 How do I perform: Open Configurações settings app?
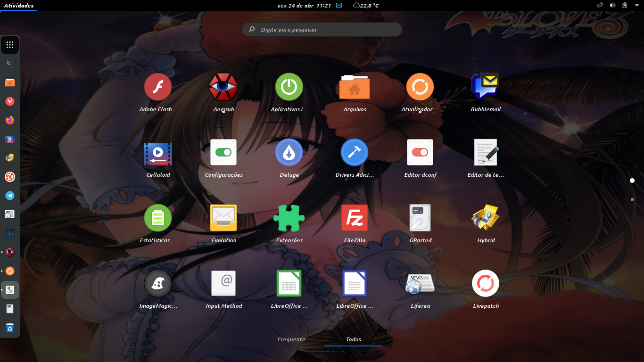pos(223,152)
